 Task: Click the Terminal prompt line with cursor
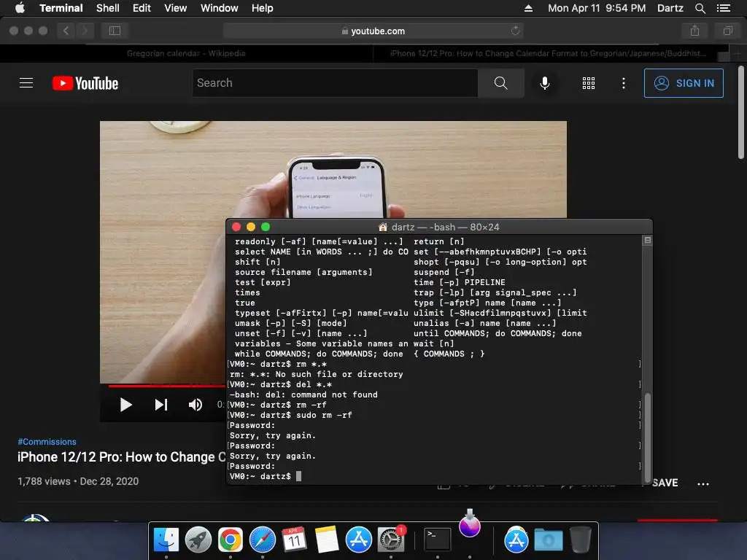[266, 476]
